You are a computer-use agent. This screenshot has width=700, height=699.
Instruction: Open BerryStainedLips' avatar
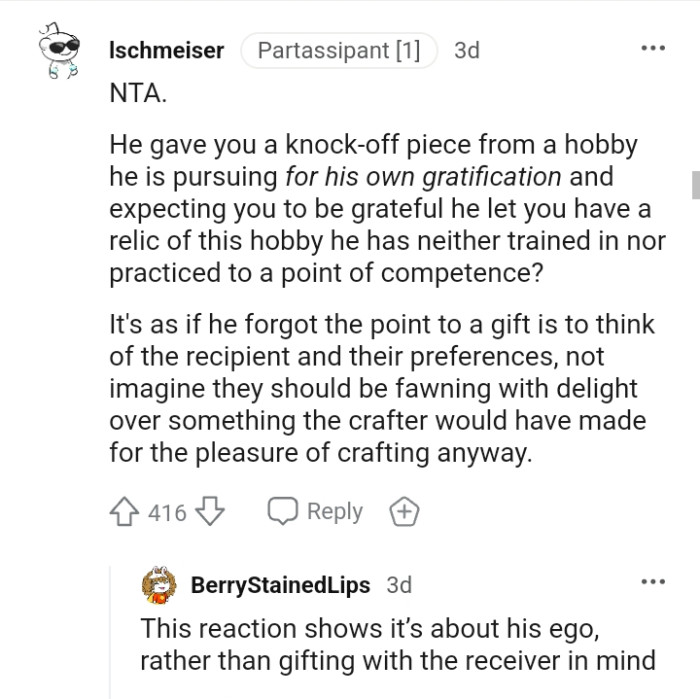pyautogui.click(x=160, y=585)
